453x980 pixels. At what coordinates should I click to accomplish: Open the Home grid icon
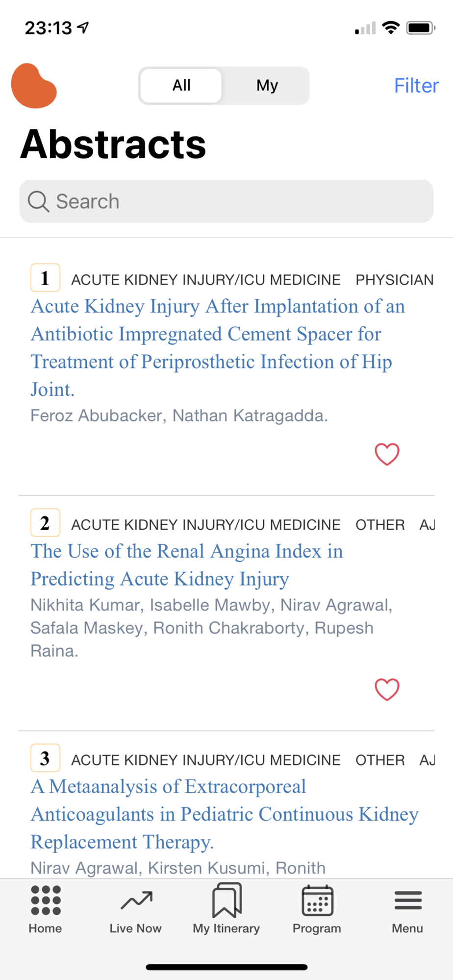pos(46,900)
